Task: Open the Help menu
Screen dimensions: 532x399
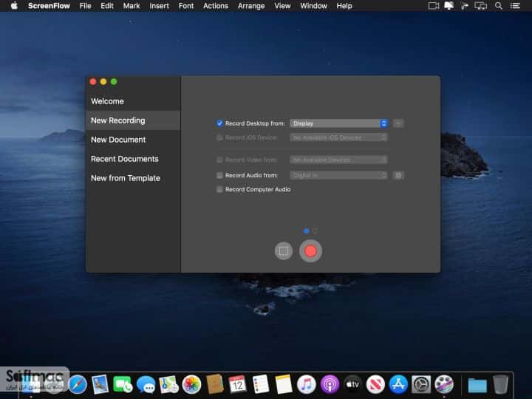Action: 344,6
